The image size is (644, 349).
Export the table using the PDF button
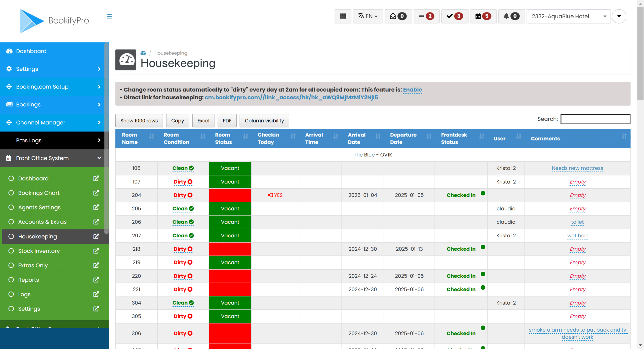[227, 120]
